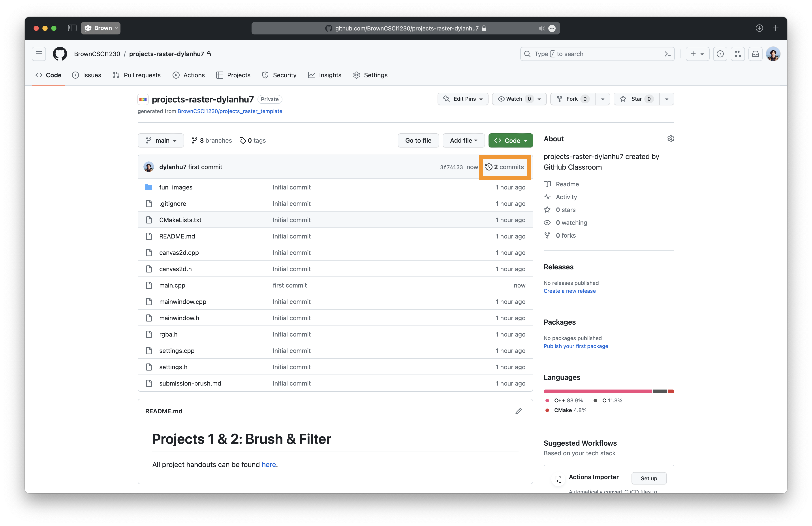Screen dimensions: 812x526
Task: Open the hamburger navigation menu
Action: coord(39,54)
